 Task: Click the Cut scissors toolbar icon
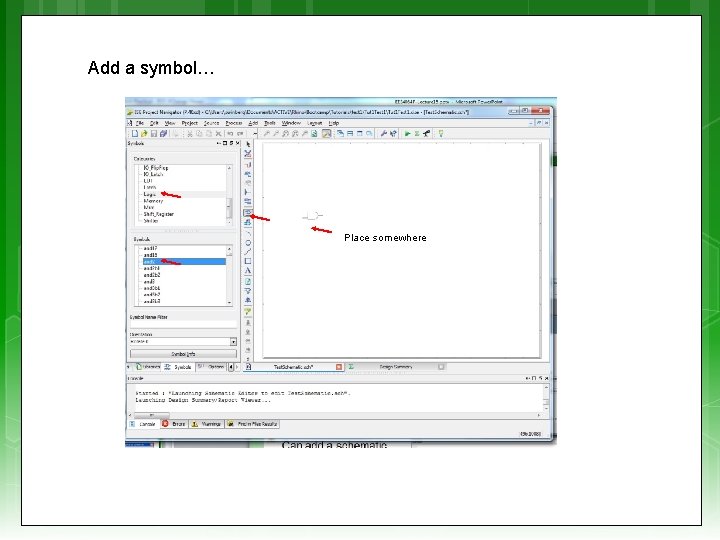(x=190, y=134)
